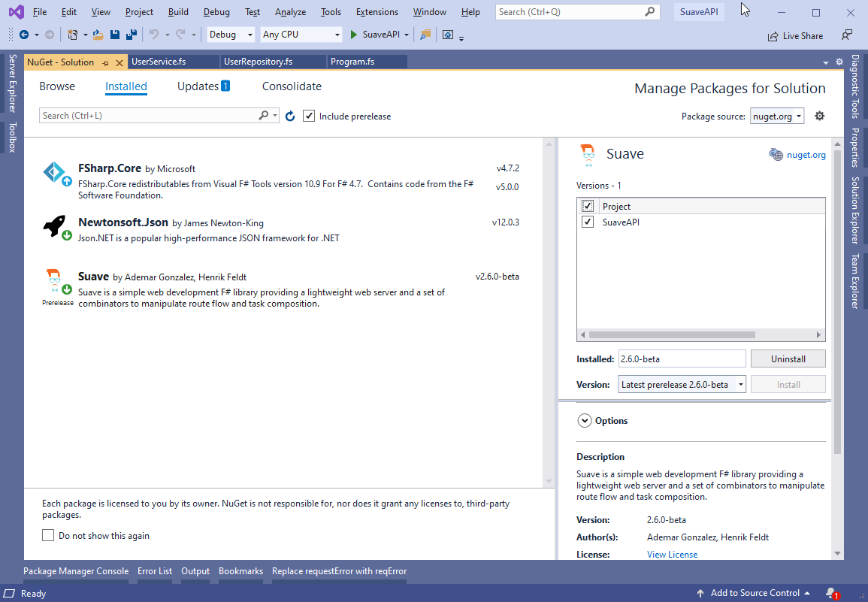Click the document well settings gear
This screenshot has height=602, width=868.
839,62
